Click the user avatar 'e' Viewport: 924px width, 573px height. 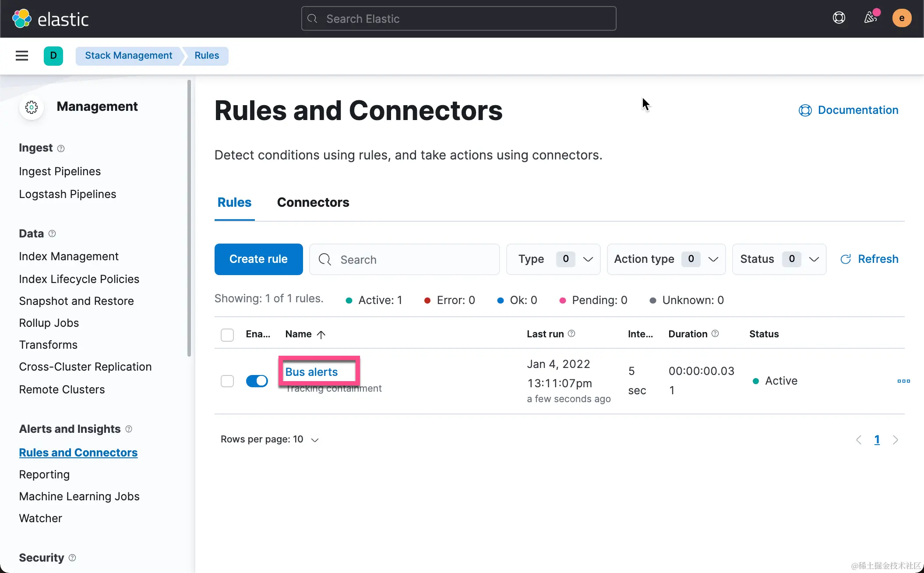902,18
